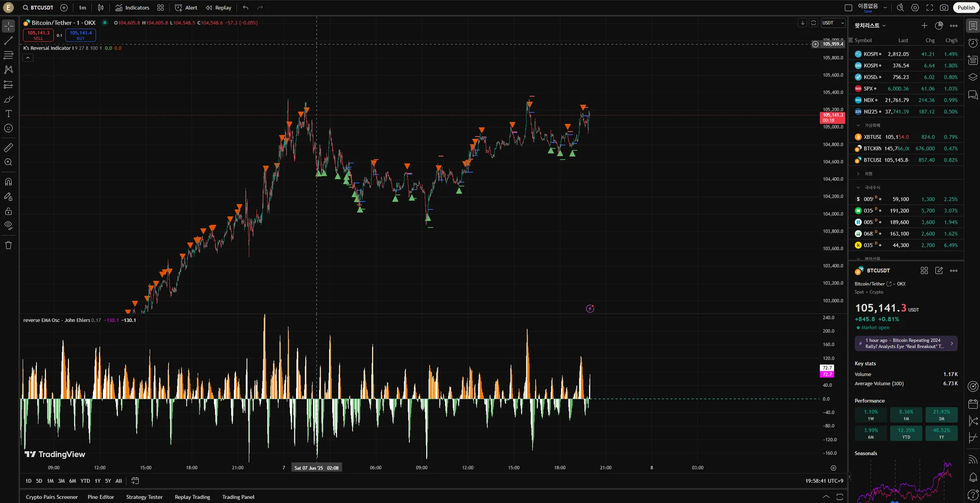
Task: Open the 1m interval dropdown
Action: tap(82, 8)
